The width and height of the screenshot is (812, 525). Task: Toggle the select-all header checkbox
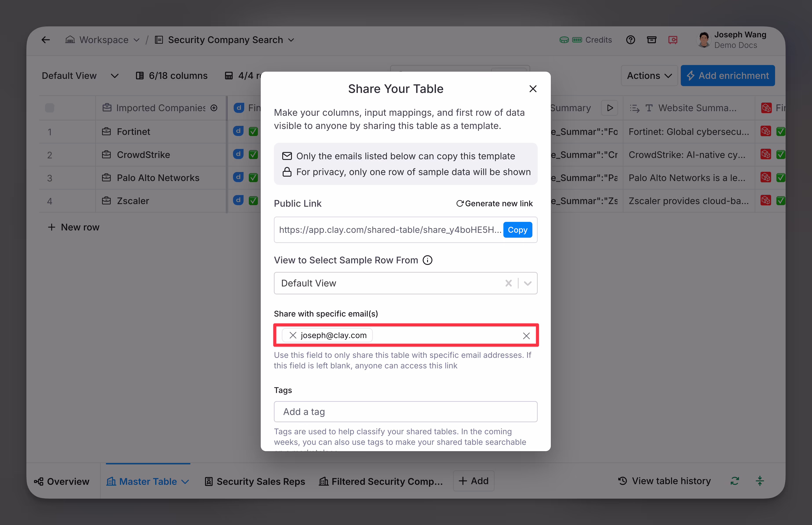click(x=50, y=108)
